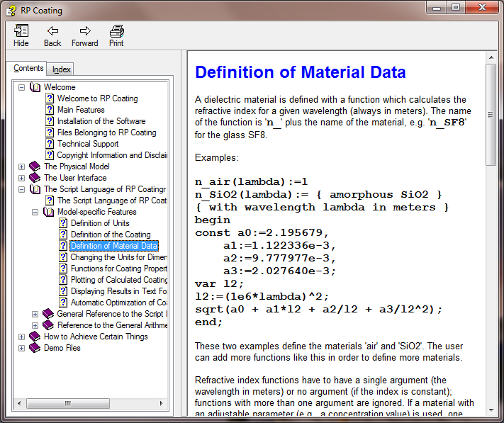Click the book icon for Demo Files
The image size is (504, 423).
tap(35, 348)
